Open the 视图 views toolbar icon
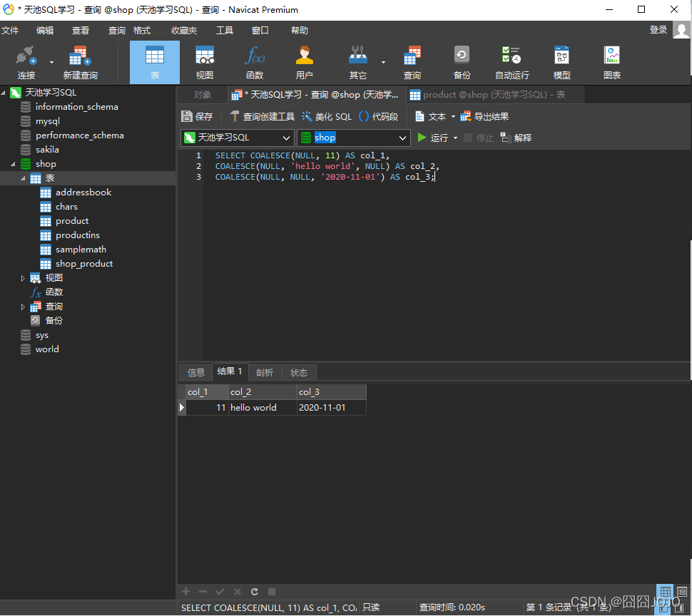The height and width of the screenshot is (616, 692). pyautogui.click(x=204, y=62)
